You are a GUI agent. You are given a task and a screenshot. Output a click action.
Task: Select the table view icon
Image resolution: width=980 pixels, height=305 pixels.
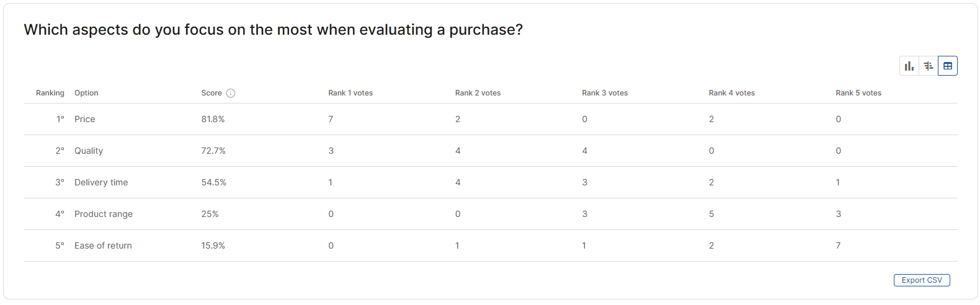(948, 66)
